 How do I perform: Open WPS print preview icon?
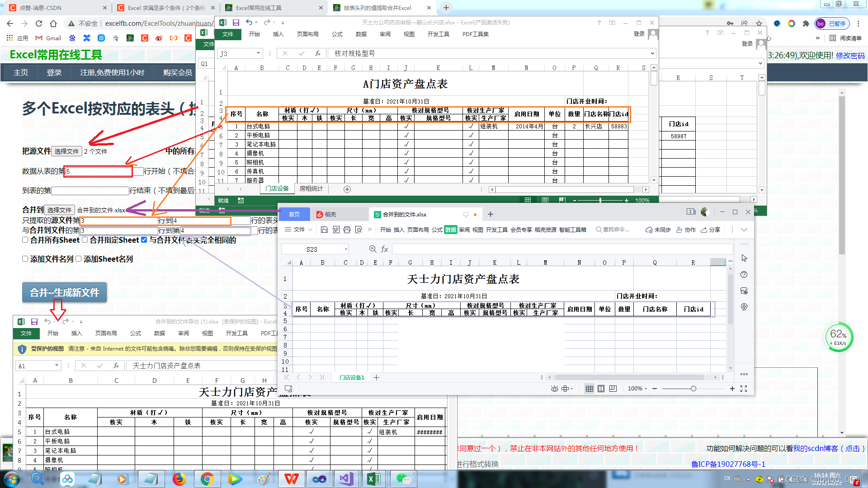tap(359, 230)
